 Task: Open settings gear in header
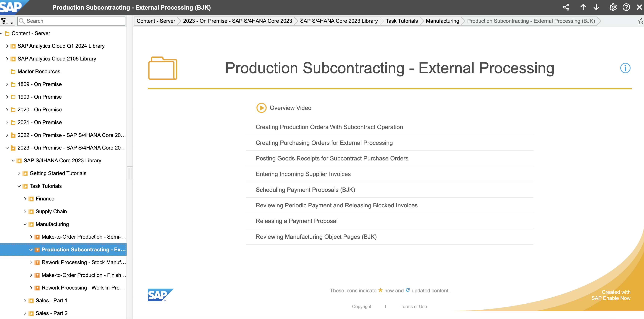tap(613, 7)
